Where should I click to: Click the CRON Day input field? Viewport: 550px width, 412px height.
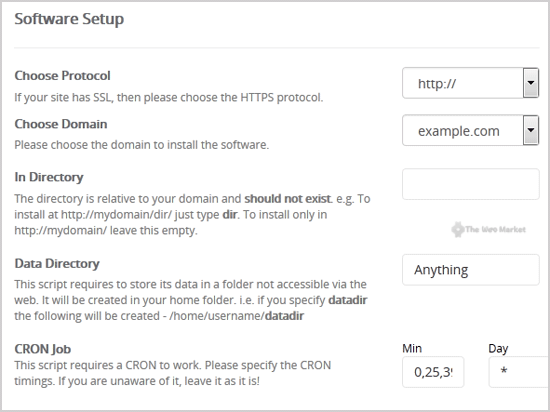click(519, 372)
